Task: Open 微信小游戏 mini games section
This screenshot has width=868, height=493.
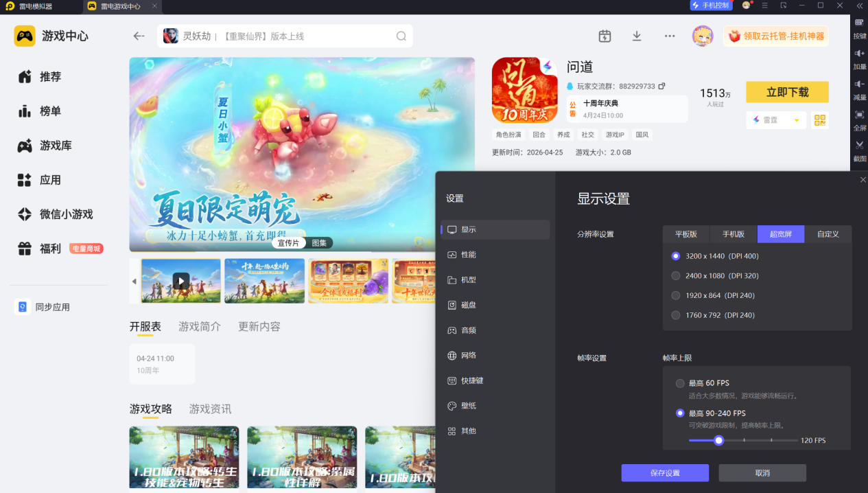Action: [x=55, y=214]
